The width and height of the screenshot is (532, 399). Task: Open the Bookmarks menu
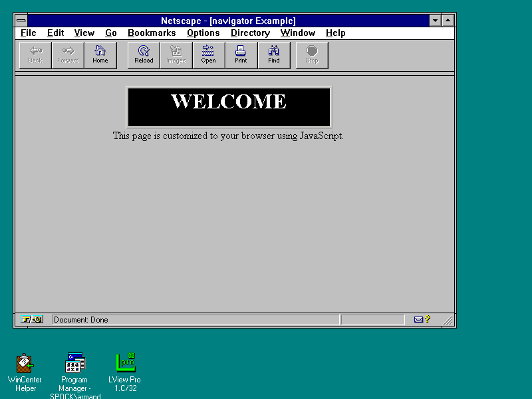tap(152, 33)
